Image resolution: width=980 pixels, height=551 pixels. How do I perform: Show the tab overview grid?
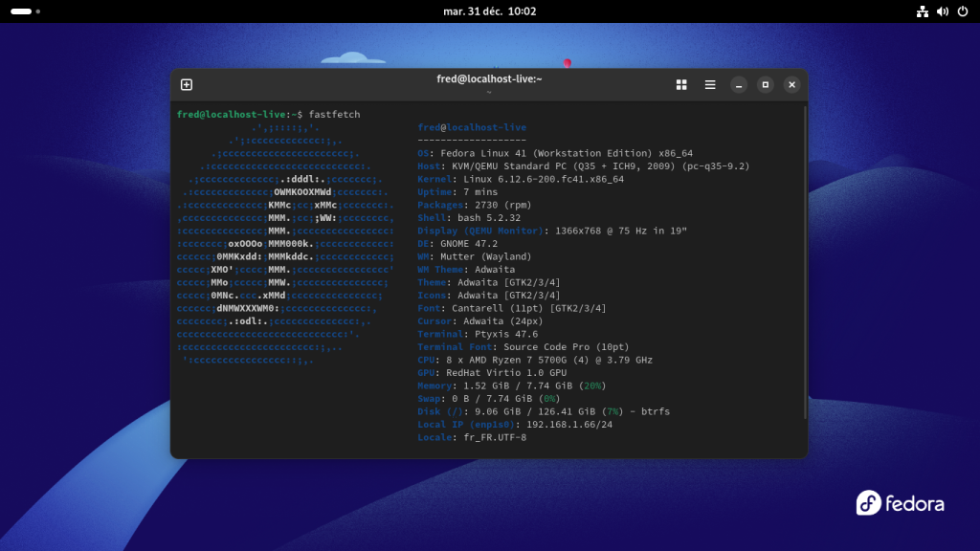click(x=681, y=84)
